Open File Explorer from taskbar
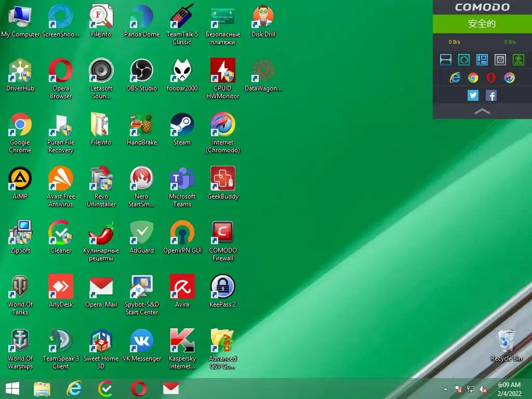The image size is (532, 399). [x=42, y=389]
